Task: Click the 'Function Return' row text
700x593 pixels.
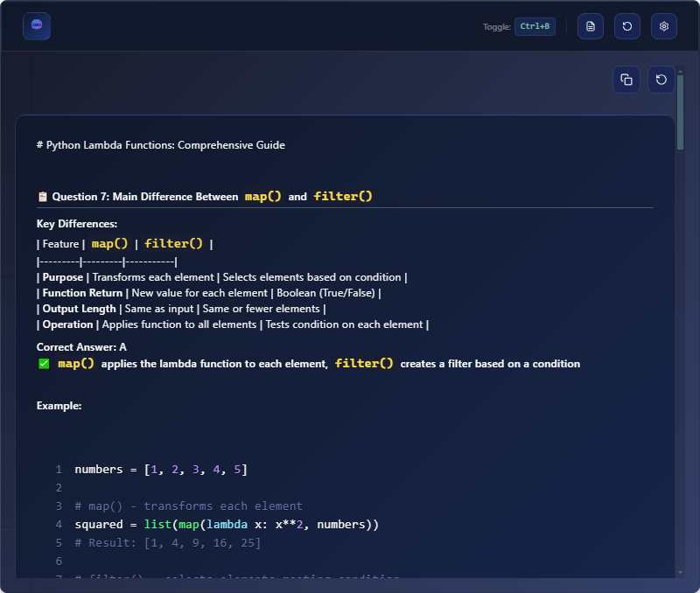Action: coord(208,293)
